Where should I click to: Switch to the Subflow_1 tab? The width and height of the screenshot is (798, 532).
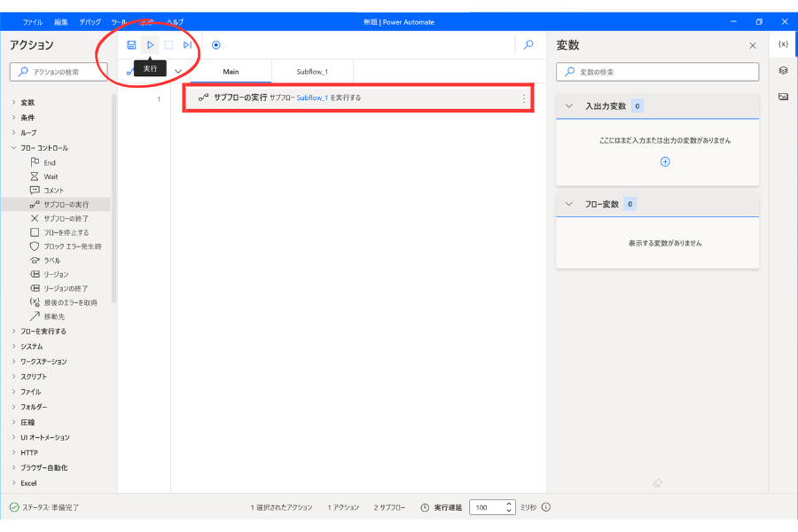click(x=312, y=72)
